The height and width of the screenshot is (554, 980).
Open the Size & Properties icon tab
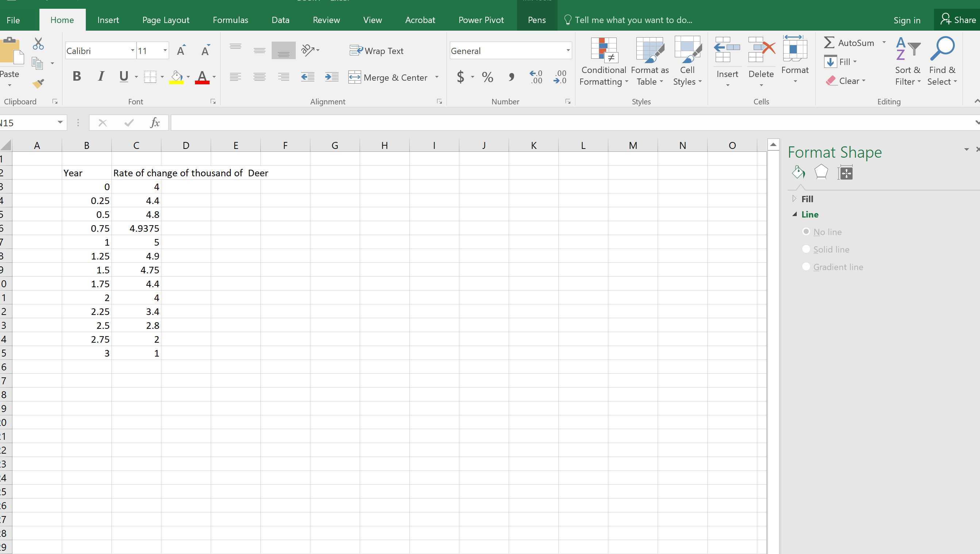[x=845, y=173]
